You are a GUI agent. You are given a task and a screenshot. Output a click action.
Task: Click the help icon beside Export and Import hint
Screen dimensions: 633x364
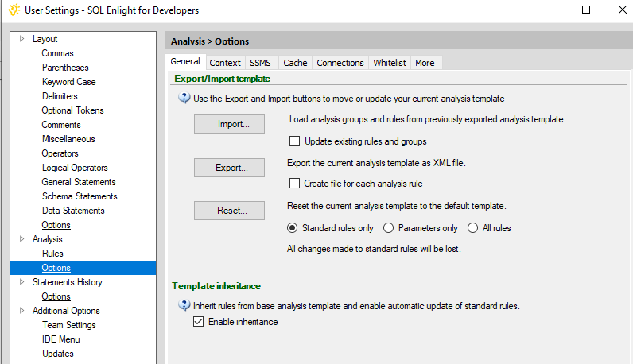point(184,98)
